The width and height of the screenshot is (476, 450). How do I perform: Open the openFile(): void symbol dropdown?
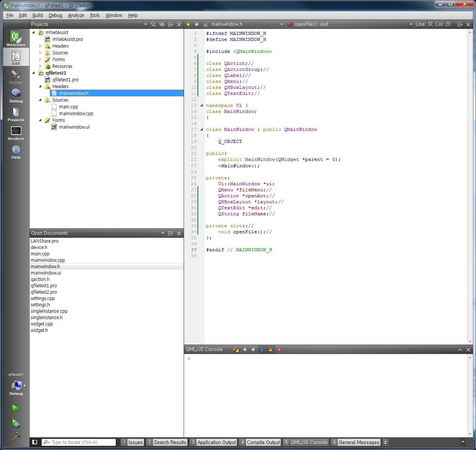click(350, 24)
